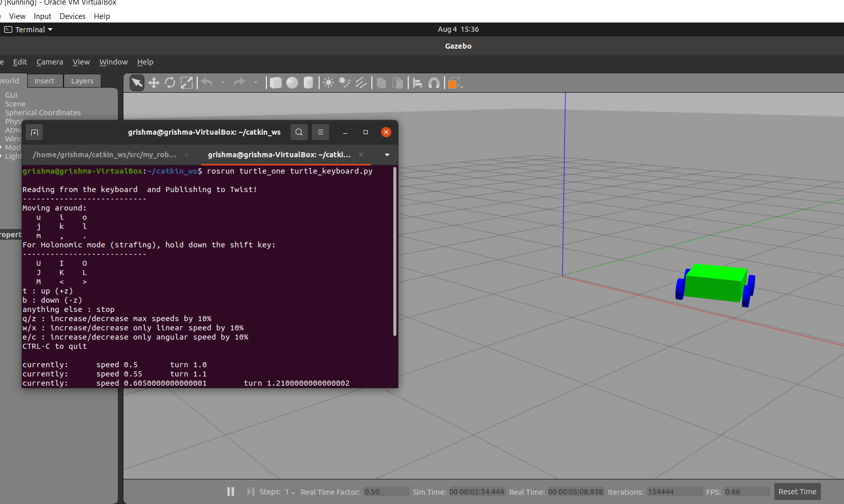Screen dimensions: 844x504
Task: Click the Sim Time value field
Action: pyautogui.click(x=477, y=492)
